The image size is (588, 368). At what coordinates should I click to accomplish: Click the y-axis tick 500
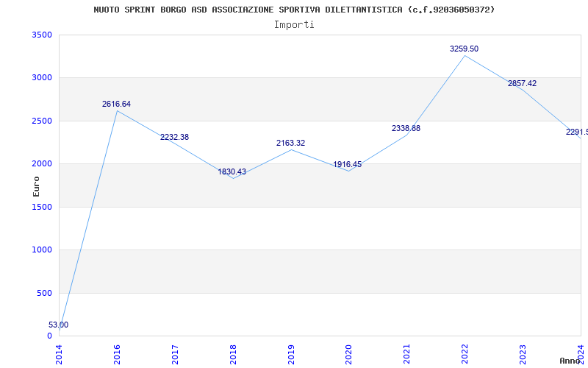[x=45, y=293]
